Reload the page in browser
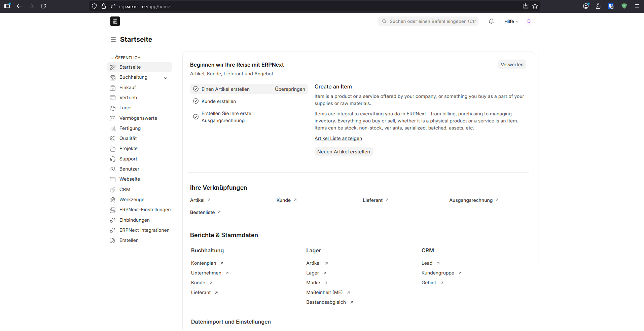 pos(43,6)
